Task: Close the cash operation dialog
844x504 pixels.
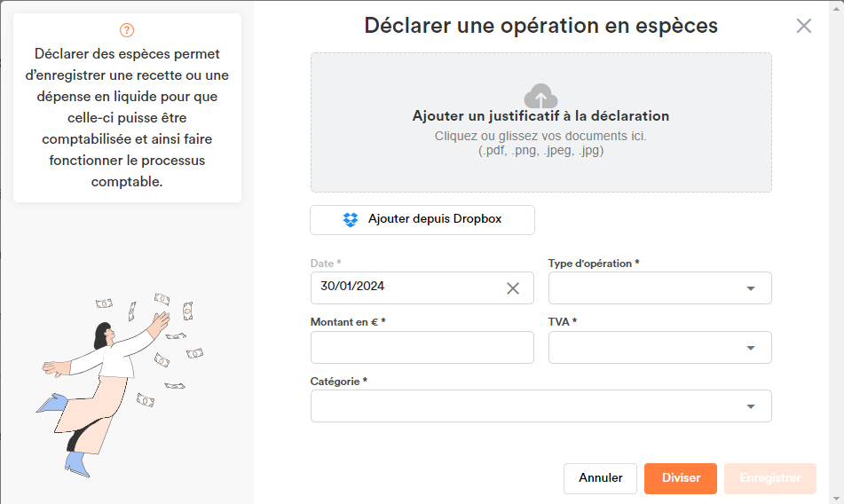Action: 804,26
